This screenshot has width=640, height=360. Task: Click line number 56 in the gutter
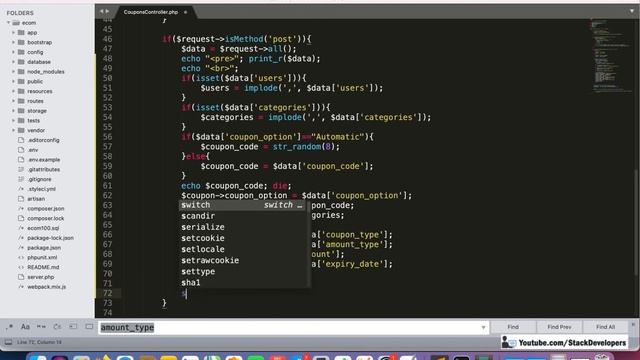[x=107, y=137]
